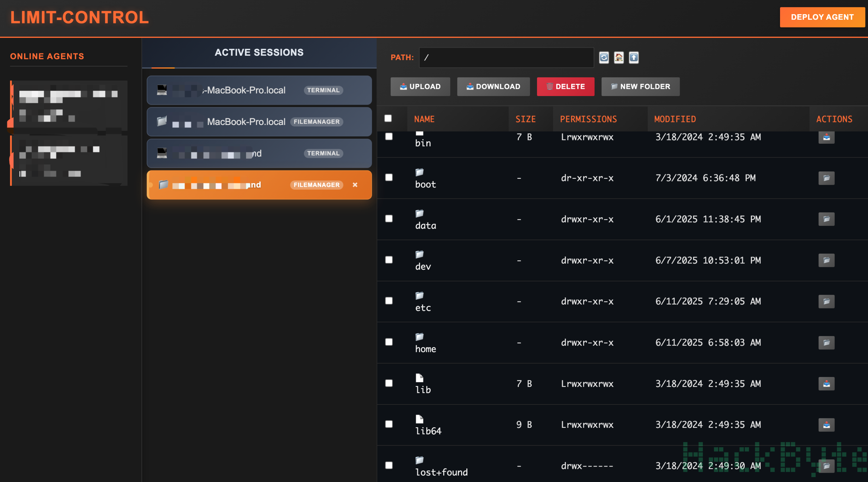Click the DEPLOY AGENT button
This screenshot has height=482, width=868.
(822, 17)
